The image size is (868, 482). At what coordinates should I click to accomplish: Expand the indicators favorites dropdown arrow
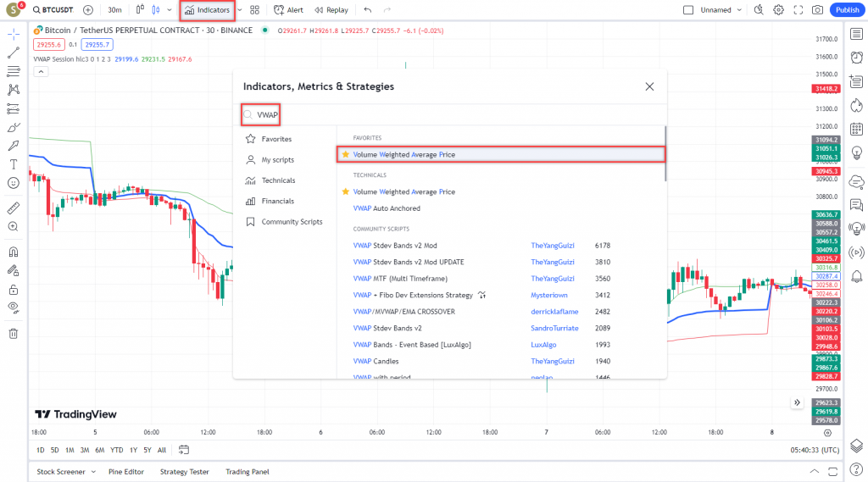[x=240, y=10]
